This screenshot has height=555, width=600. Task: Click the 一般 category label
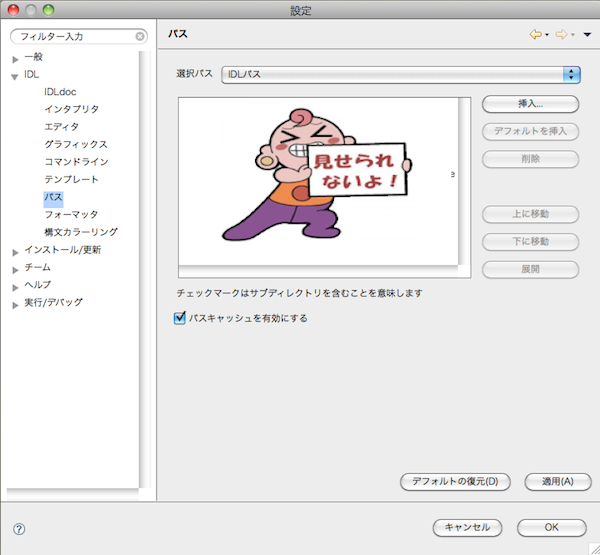tap(33, 57)
